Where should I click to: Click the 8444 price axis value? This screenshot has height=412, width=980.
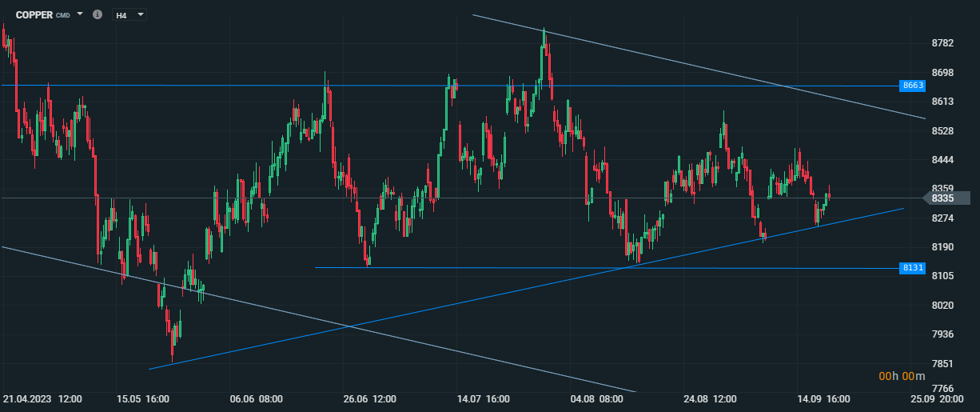click(x=943, y=160)
